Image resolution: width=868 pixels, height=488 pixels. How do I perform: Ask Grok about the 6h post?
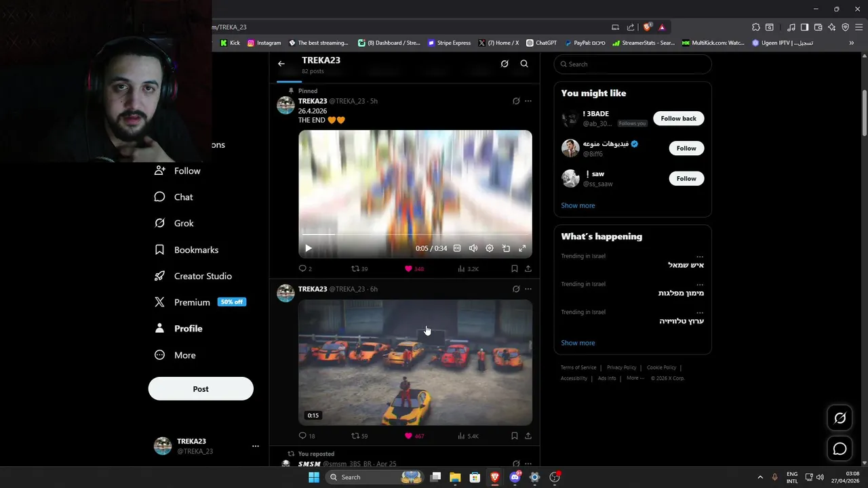coord(516,289)
